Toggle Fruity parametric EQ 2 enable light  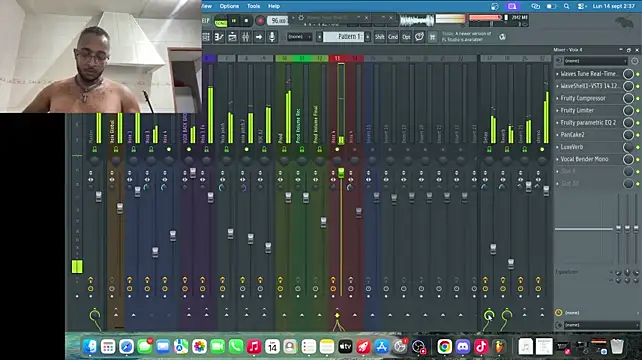coord(637,123)
